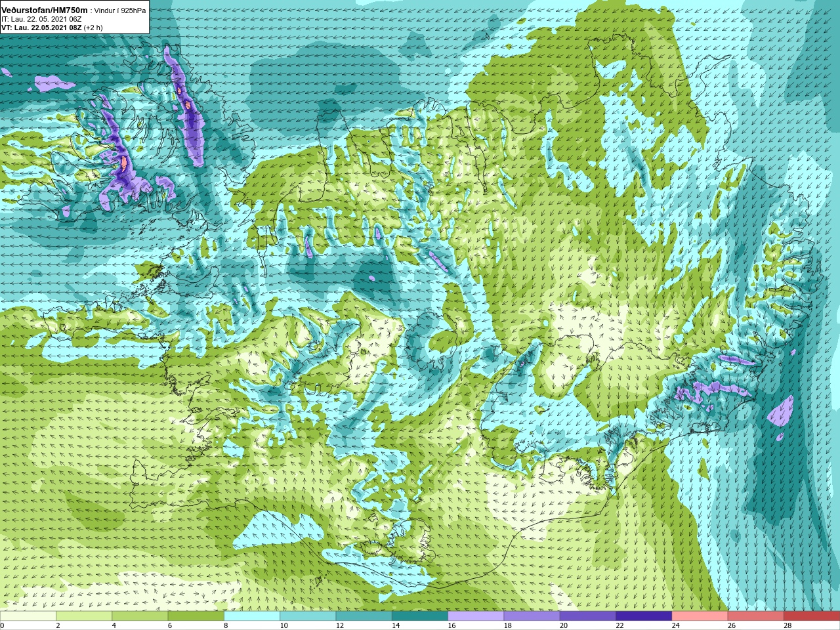Click the medium purple 18–20 legend swatch
Image resolution: width=840 pixels, height=630 pixels.
(x=532, y=616)
